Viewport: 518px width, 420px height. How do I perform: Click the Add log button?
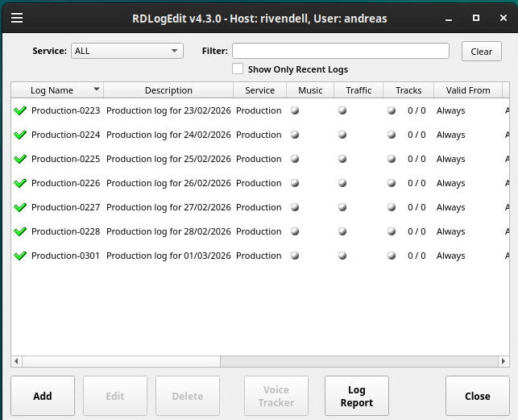43,396
